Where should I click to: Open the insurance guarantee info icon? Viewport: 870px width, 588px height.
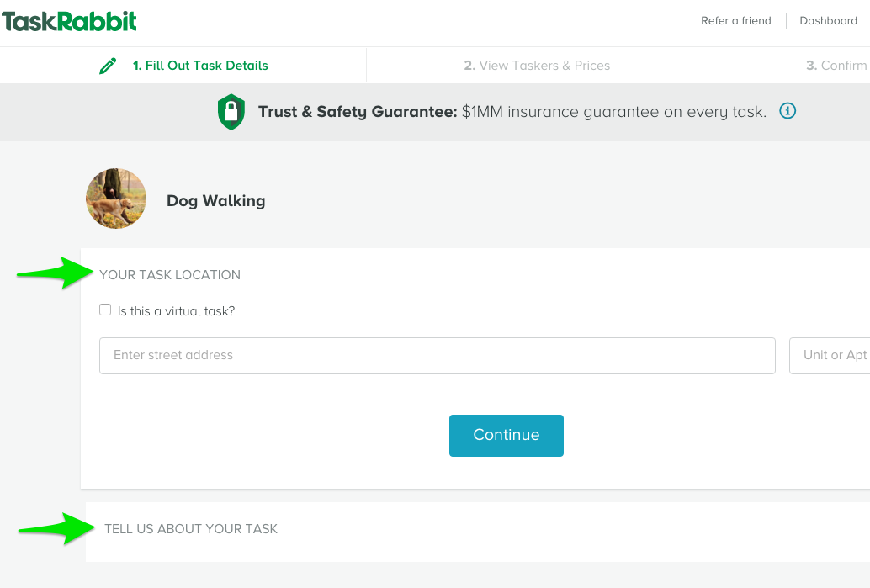coord(788,111)
